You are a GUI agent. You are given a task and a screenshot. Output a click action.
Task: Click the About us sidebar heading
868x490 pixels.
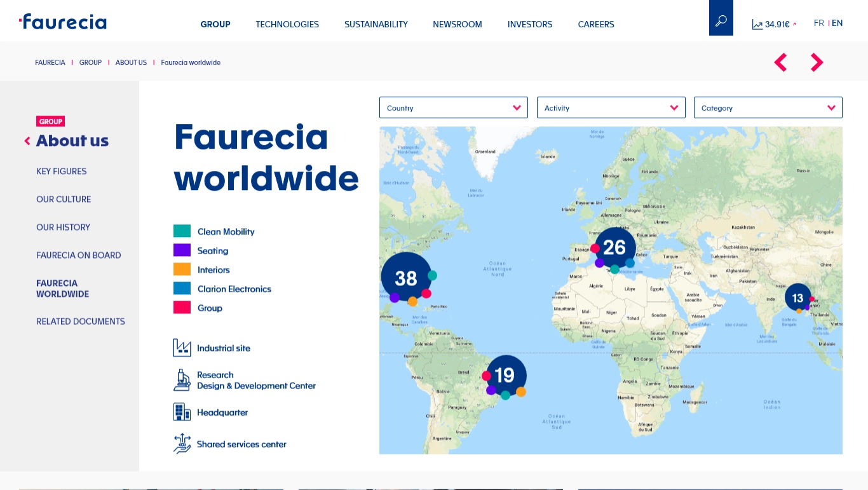[72, 140]
